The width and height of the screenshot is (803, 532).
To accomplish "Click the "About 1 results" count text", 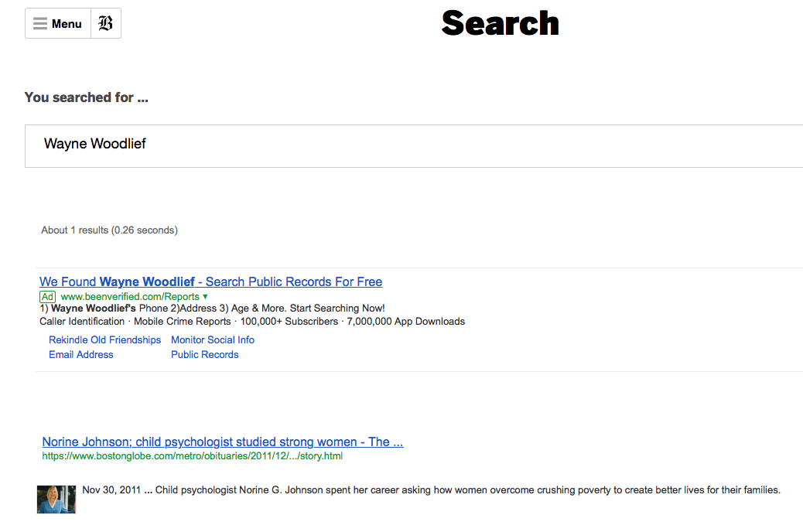I will pos(109,230).
